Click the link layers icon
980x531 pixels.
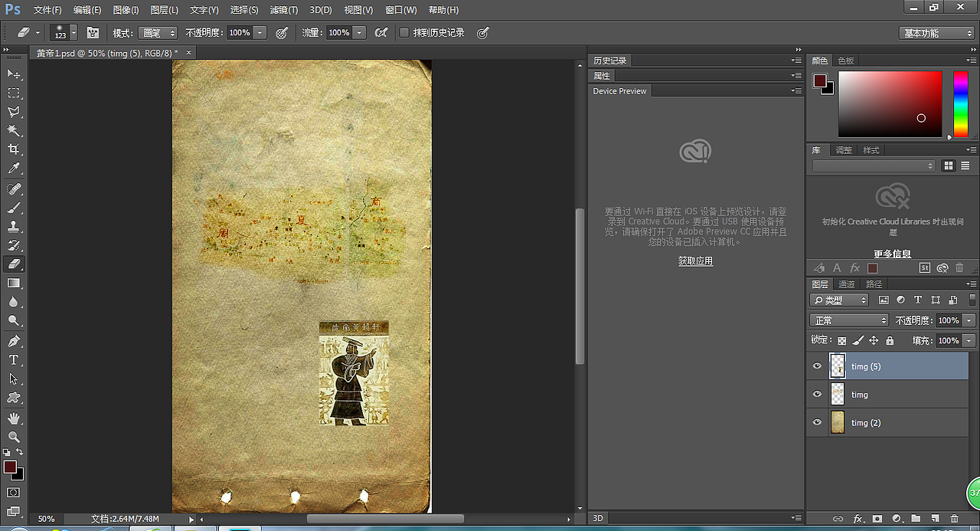[838, 519]
